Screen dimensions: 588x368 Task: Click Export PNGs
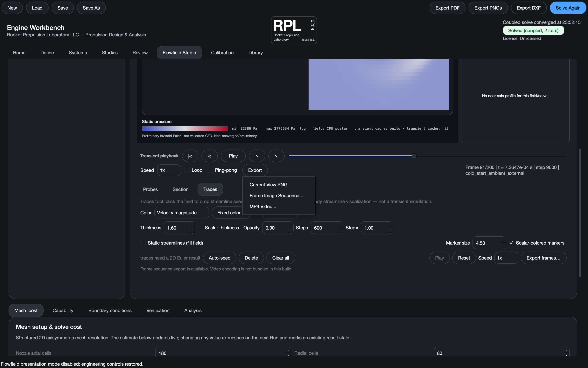488,8
